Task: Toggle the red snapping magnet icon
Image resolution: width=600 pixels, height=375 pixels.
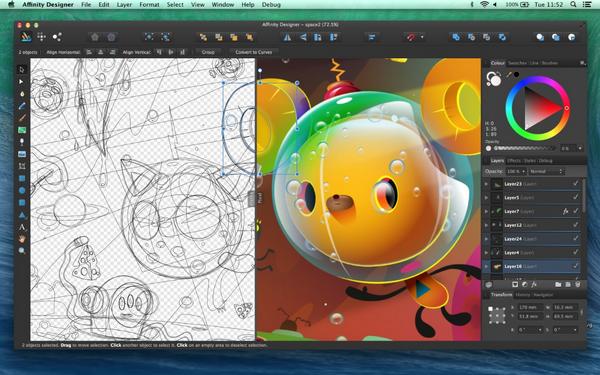Action: coord(411,37)
